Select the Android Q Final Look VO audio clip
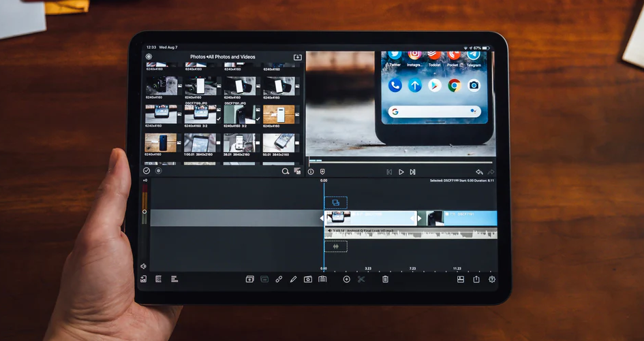Screen dimensions: 644x341 coord(411,233)
